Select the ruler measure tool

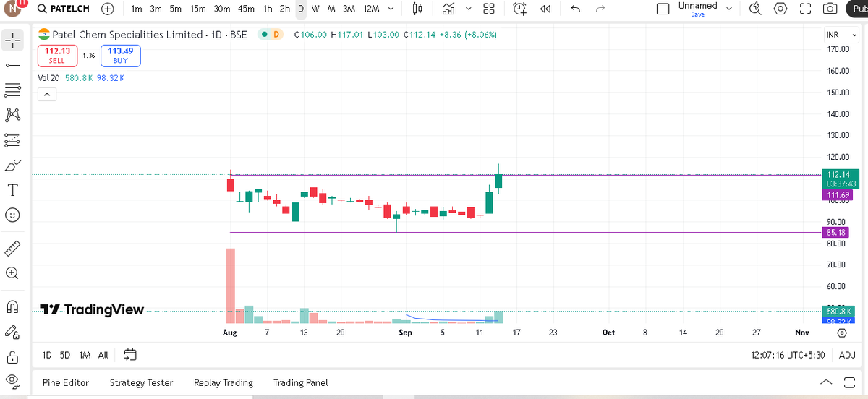[x=12, y=248]
